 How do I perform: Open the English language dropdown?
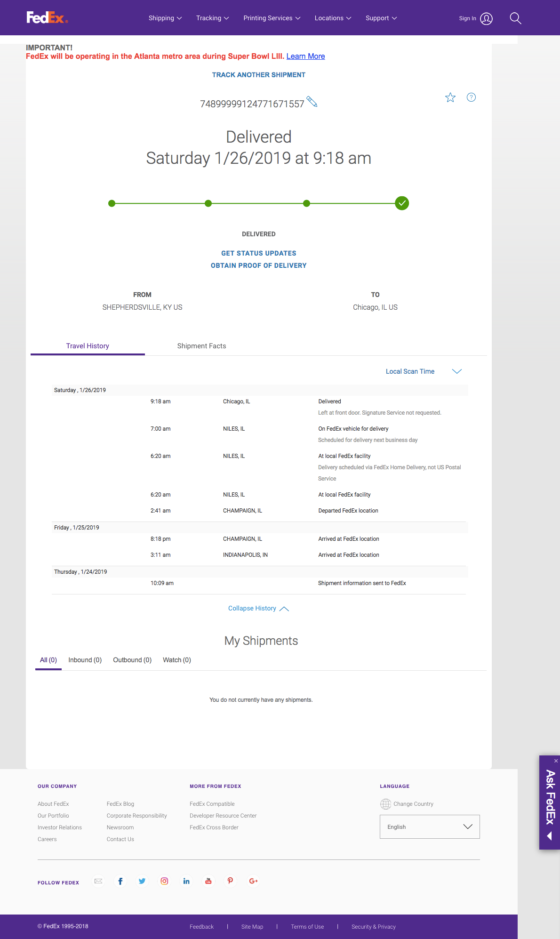tap(430, 827)
